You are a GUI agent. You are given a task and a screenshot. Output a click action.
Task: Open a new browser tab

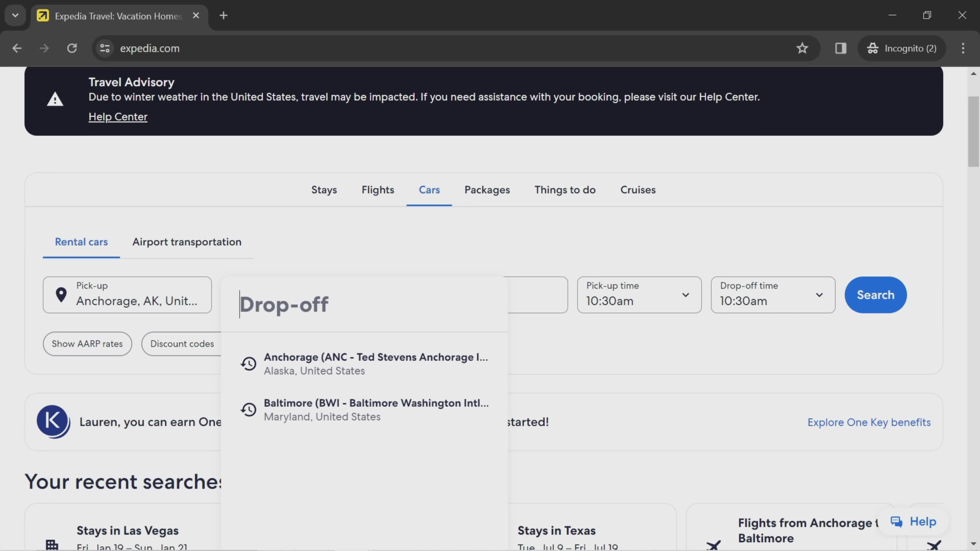coord(224,16)
